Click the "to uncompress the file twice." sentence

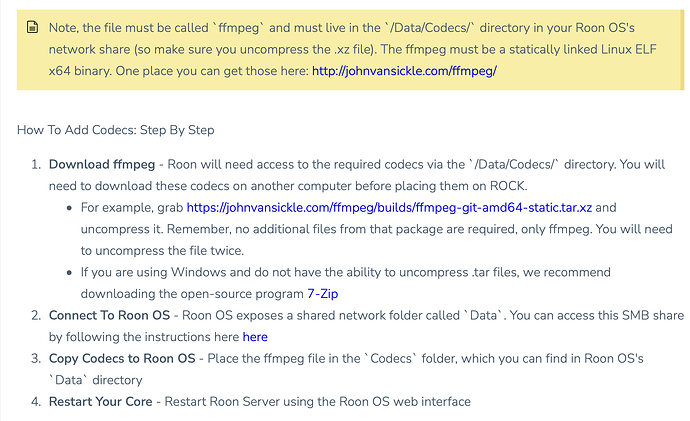[x=162, y=251]
